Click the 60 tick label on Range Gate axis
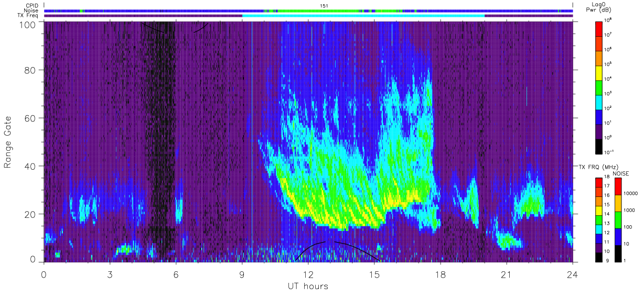 [x=30, y=118]
